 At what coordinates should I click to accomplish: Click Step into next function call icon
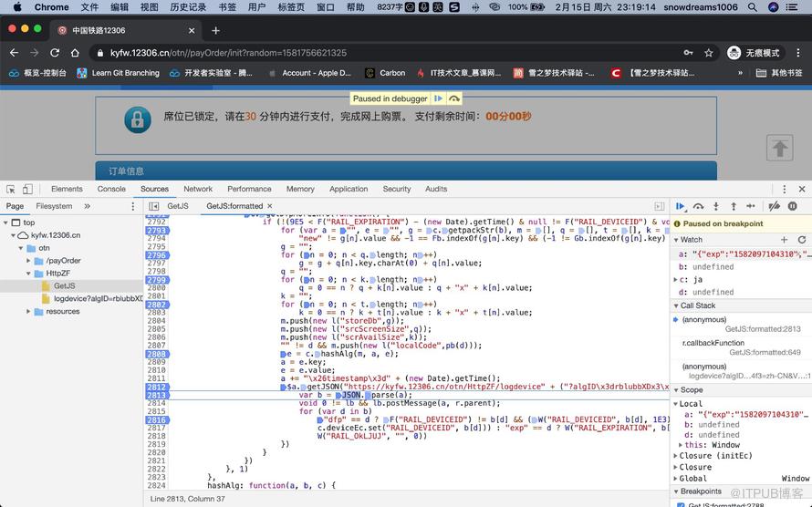click(715, 206)
